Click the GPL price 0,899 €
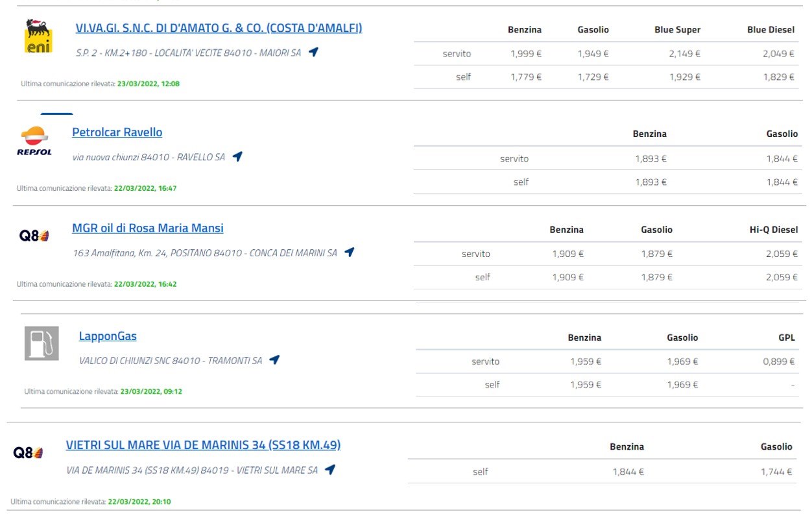 pyautogui.click(x=779, y=361)
